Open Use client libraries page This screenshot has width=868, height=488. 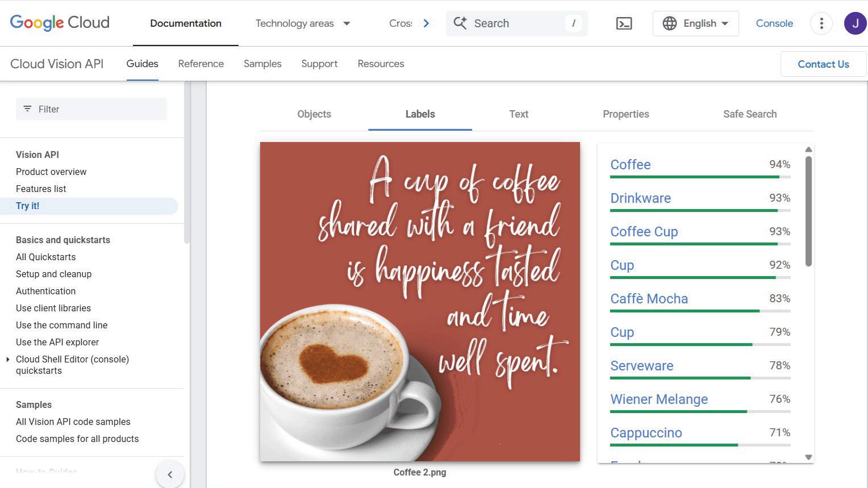53,308
